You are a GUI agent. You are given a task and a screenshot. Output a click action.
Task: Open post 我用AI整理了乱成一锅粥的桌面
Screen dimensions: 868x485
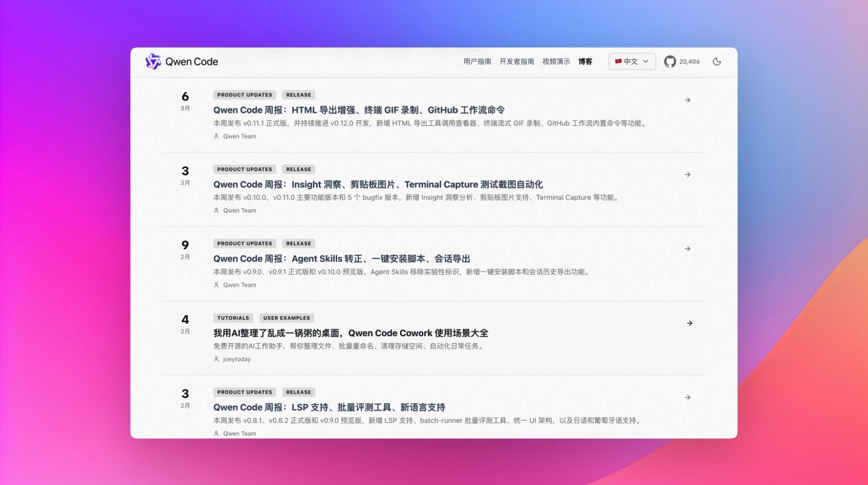pos(351,333)
